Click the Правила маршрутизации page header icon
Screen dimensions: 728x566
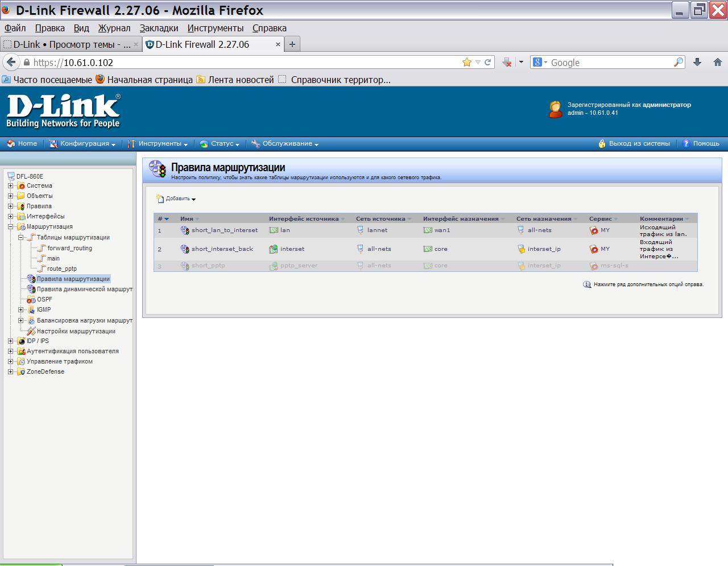tap(158, 170)
